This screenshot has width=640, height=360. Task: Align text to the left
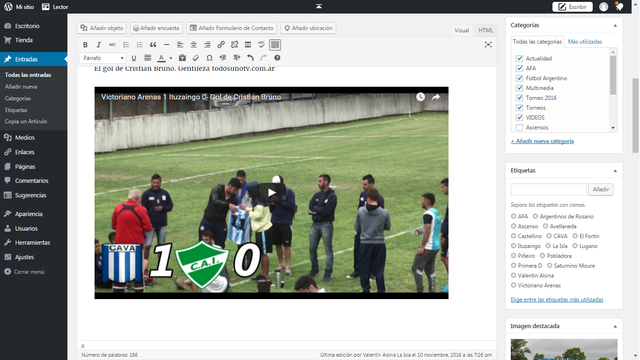pyautogui.click(x=180, y=45)
